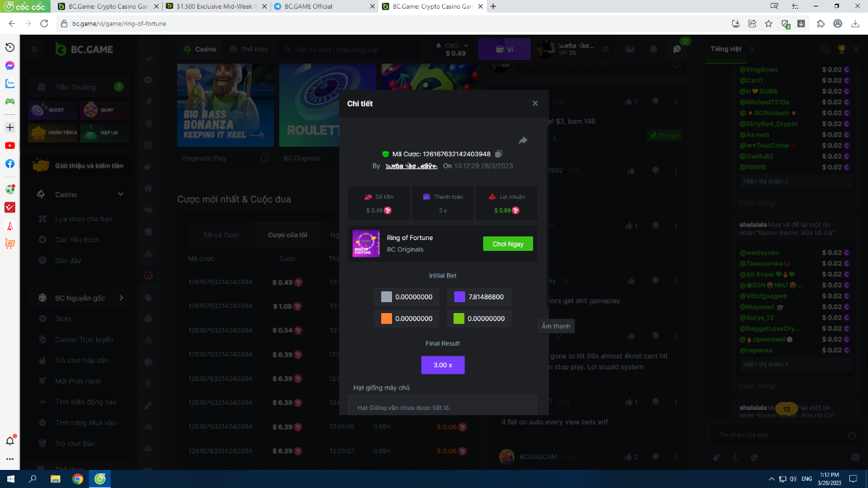
Task: Close the Chi tiết dialog
Action: [535, 103]
